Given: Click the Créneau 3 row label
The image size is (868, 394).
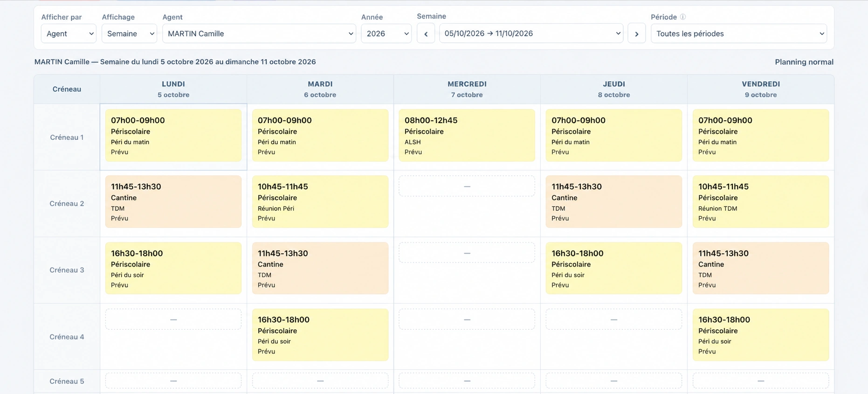Looking at the screenshot, I should pyautogui.click(x=67, y=270).
